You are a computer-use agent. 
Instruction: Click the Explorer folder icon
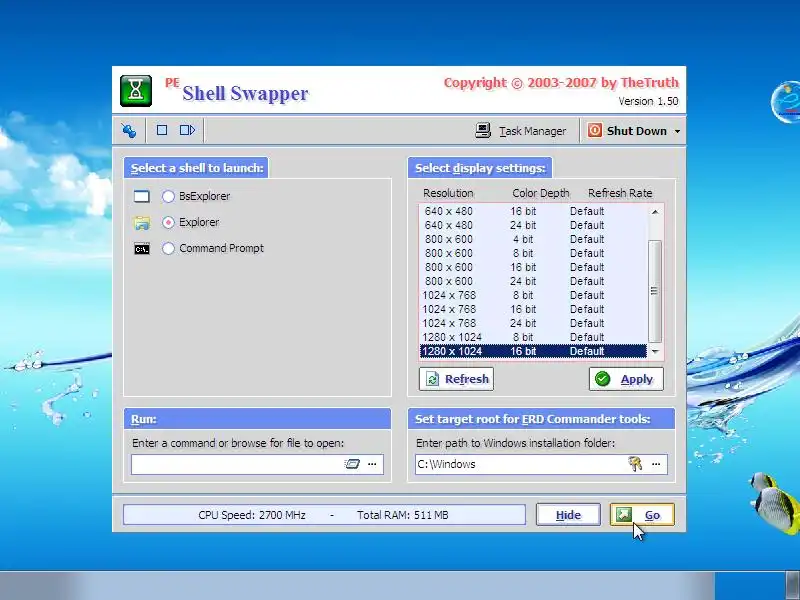[142, 223]
